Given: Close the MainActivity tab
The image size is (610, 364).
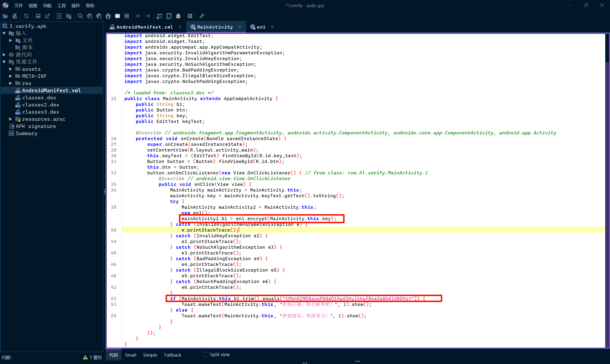Looking at the screenshot, I should (240, 27).
